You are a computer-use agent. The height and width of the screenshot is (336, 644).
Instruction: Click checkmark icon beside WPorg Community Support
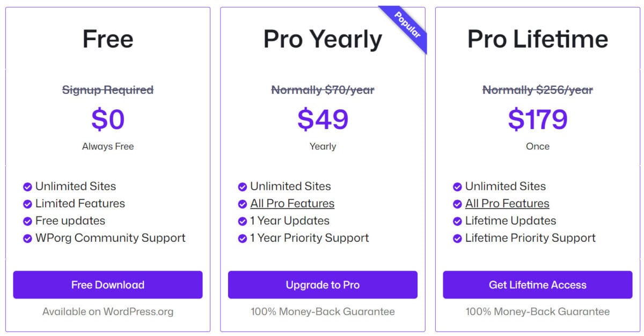click(x=27, y=238)
